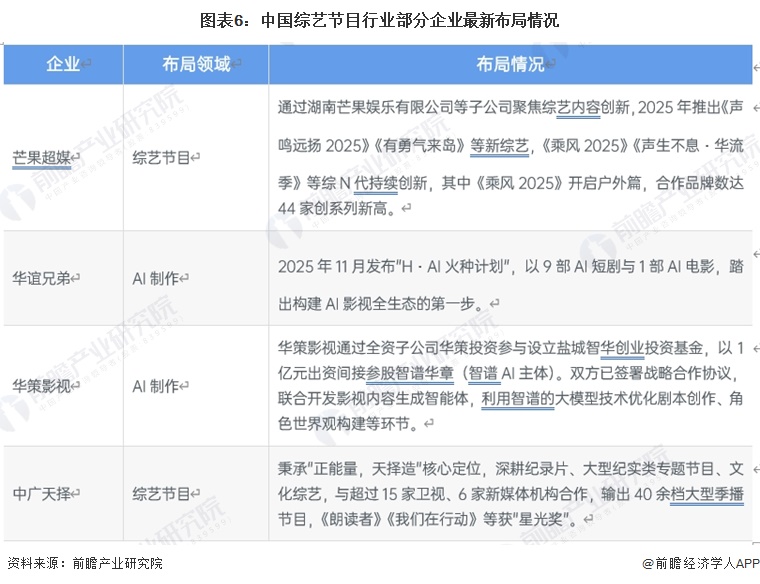Click the text "44 家创系列新高。"
This screenshot has width=760, height=584.
337,208
